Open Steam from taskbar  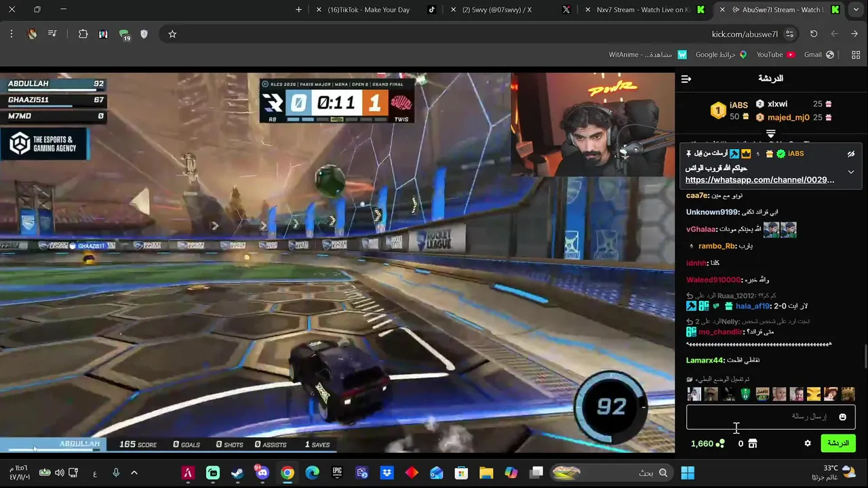coord(237,472)
